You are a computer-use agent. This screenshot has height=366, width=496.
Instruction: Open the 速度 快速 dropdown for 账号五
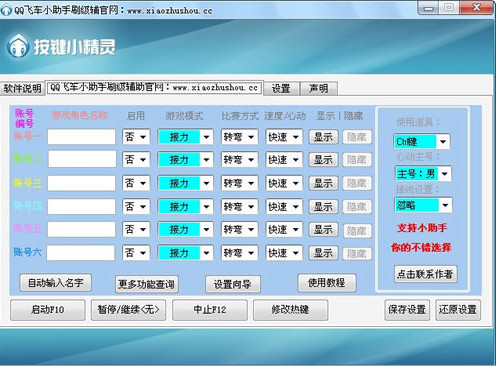(x=284, y=229)
